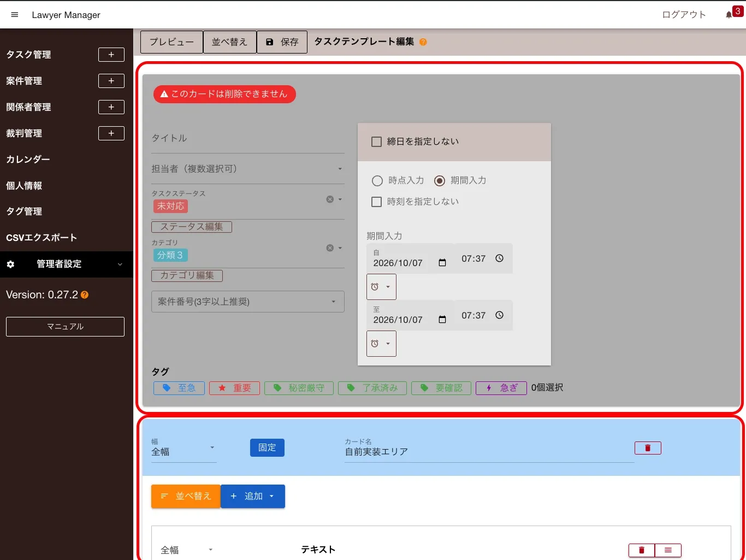
Task: Click the orange 並べ替え button
Action: [x=186, y=496]
